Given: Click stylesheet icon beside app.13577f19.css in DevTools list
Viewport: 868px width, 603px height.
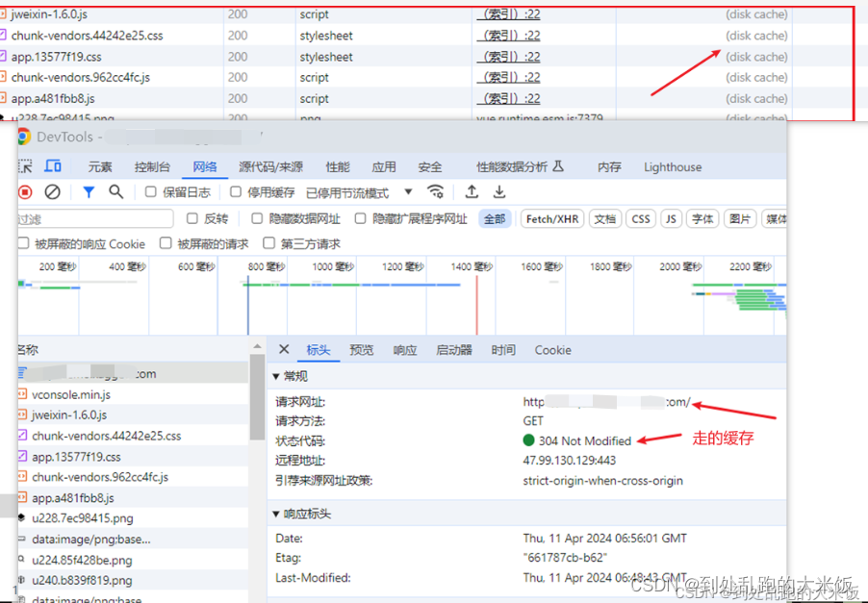Looking at the screenshot, I should [22, 457].
